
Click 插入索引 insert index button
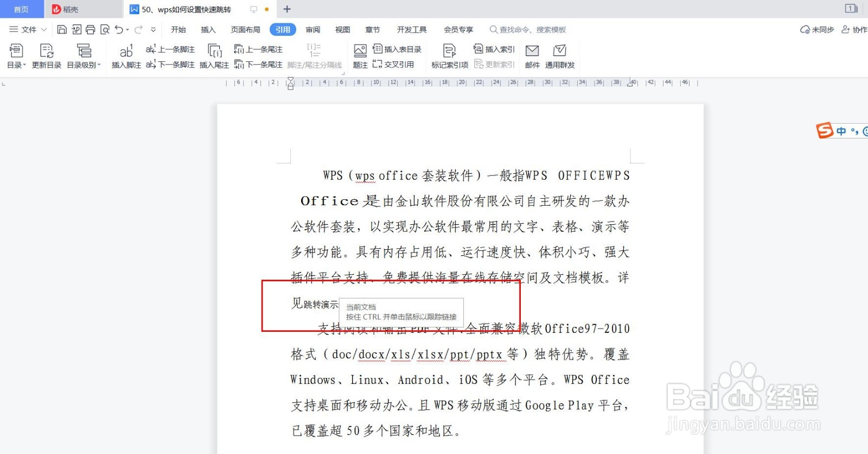coord(494,49)
